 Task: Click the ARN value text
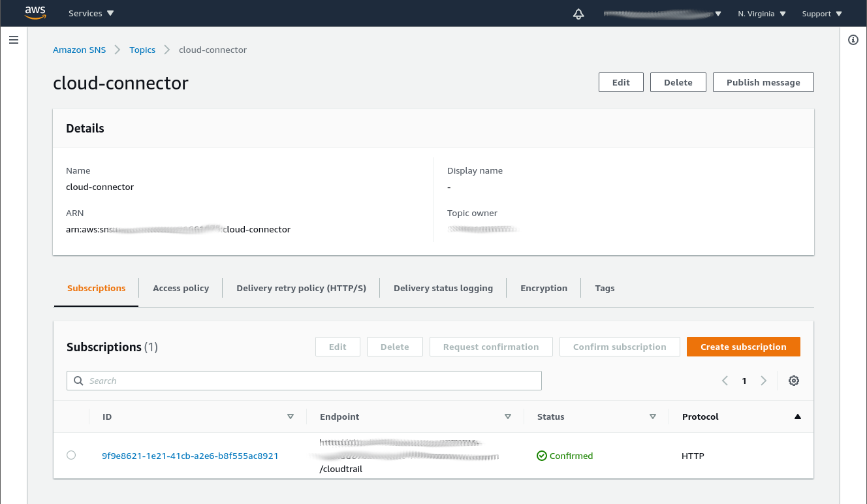pos(178,229)
